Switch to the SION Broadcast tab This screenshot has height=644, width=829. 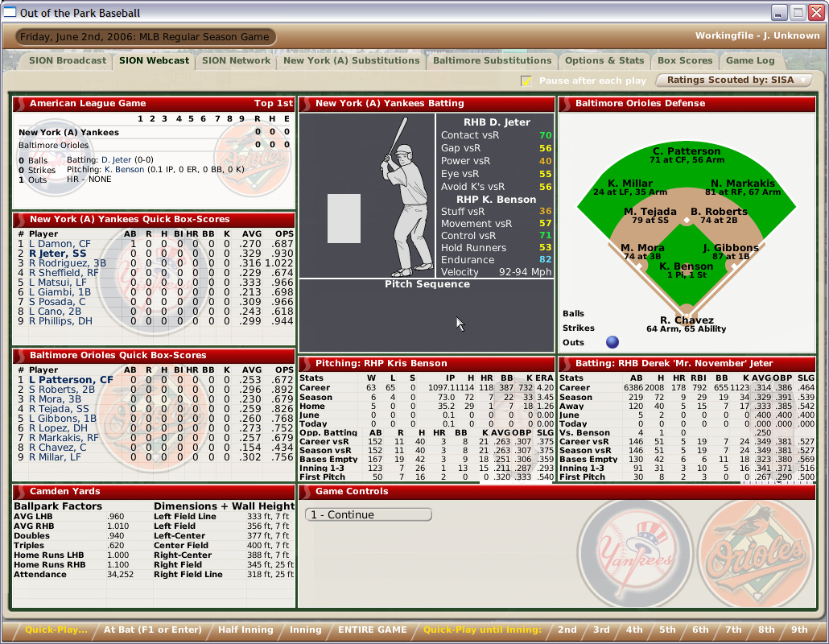tap(68, 61)
